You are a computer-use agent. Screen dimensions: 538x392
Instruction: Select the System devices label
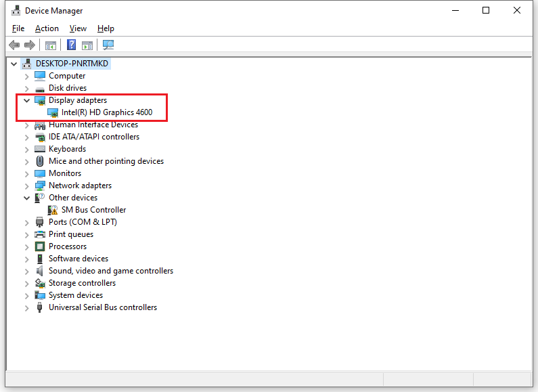(76, 295)
